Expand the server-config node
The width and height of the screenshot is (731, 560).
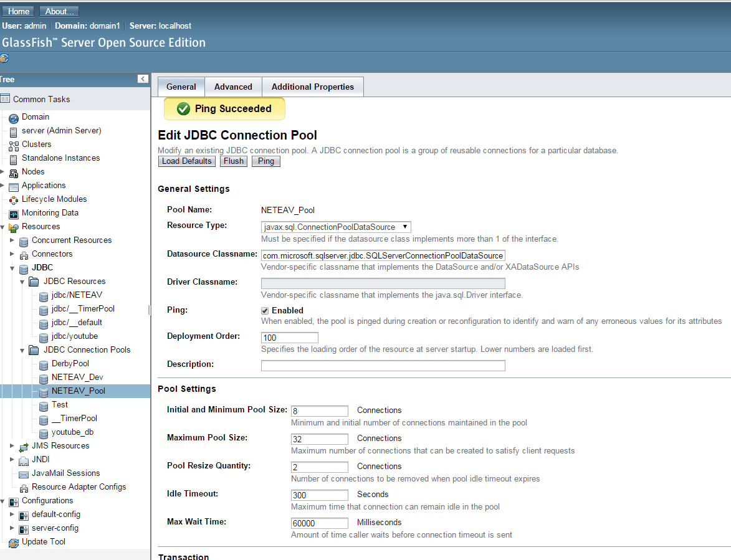(12, 528)
